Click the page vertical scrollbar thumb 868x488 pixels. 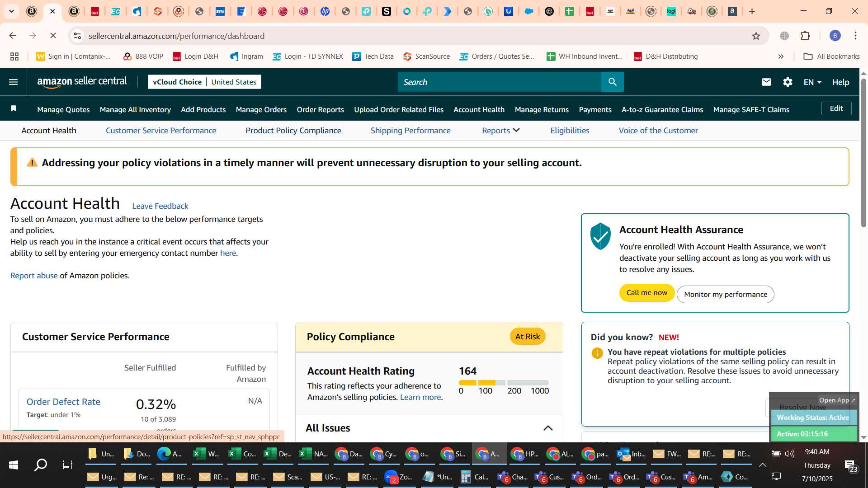[863, 153]
